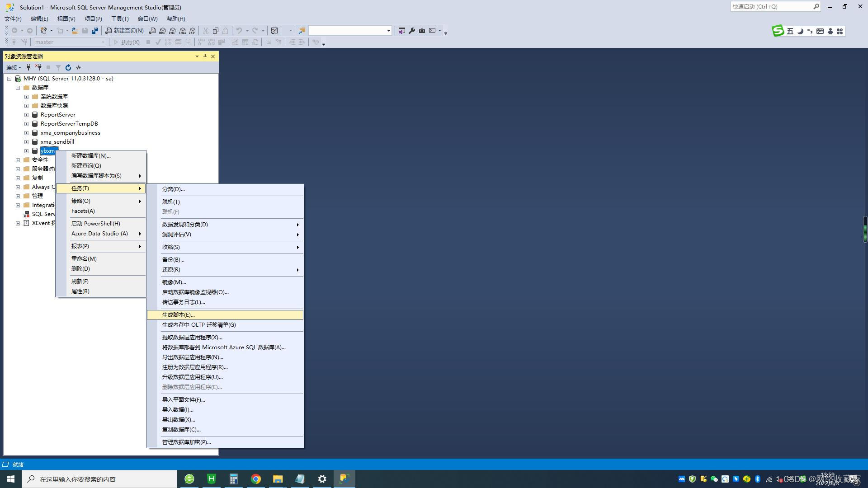The width and height of the screenshot is (868, 488).
Task: Toggle auto-hide pin on 对象资源管理器 panel
Action: tap(205, 56)
